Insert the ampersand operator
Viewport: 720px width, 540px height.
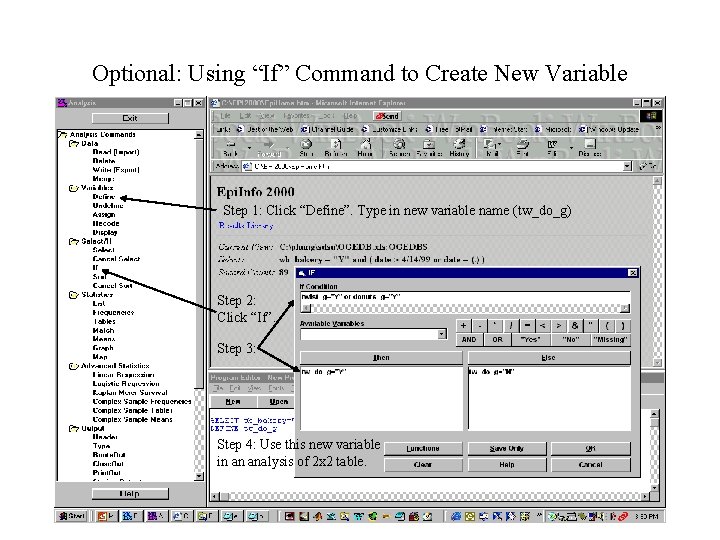pos(574,326)
